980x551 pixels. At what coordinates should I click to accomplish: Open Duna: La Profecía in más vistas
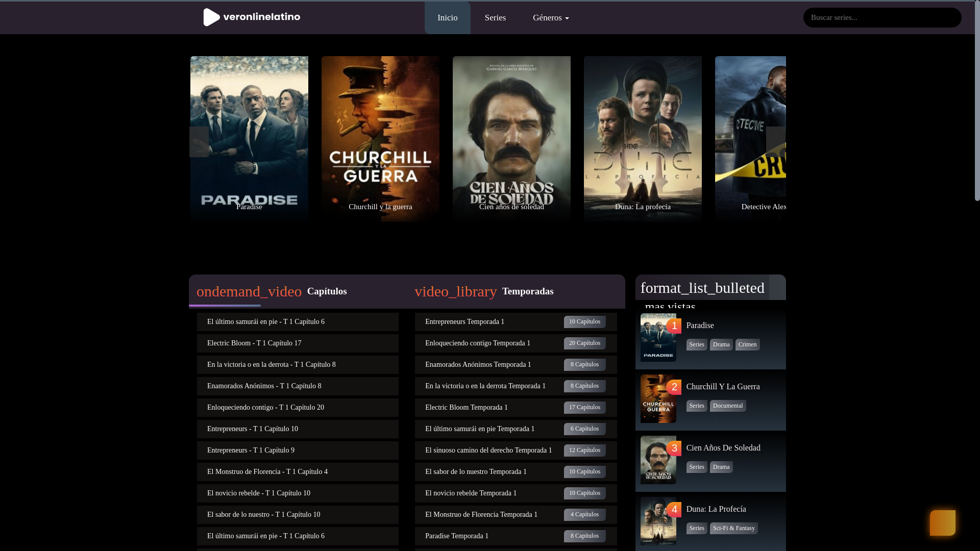click(x=716, y=509)
